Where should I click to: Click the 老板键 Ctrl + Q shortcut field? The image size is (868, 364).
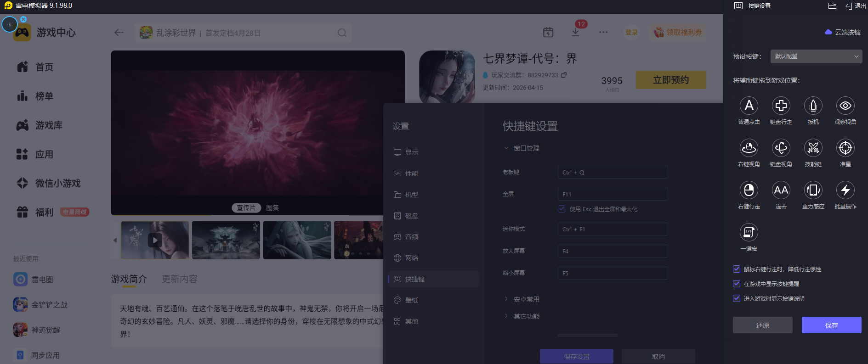pyautogui.click(x=612, y=173)
